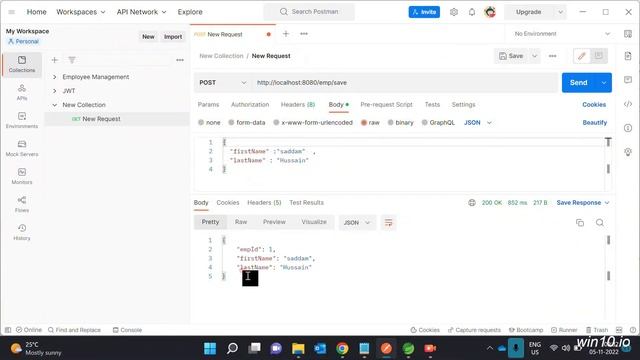The height and width of the screenshot is (360, 640).
Task: Open the raw JSON format dropdown
Action: pos(478,122)
